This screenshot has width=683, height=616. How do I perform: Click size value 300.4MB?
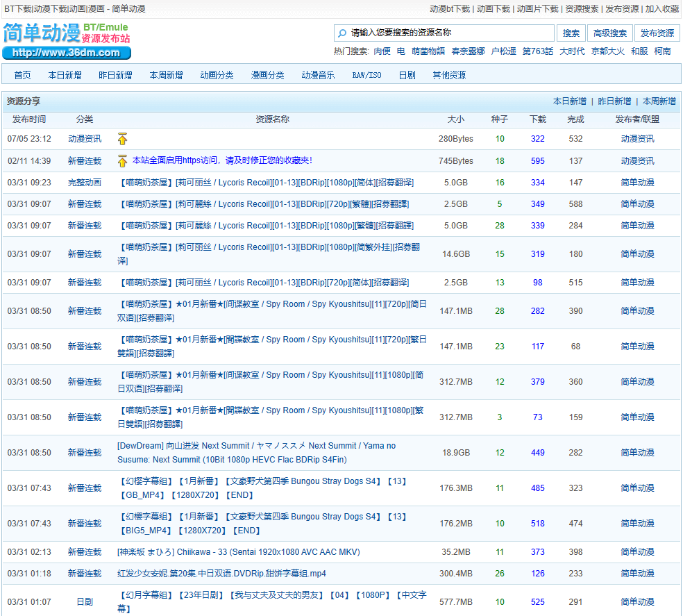click(456, 573)
